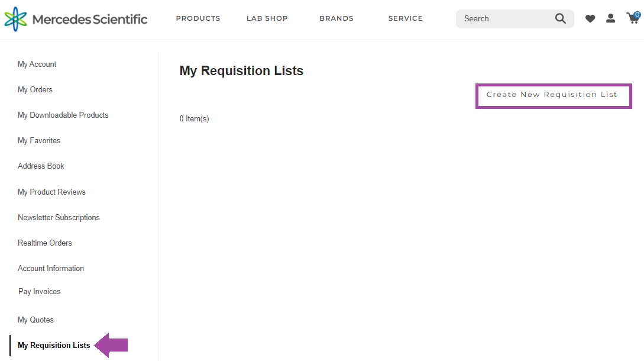Click the Create New Requisition List button
The height and width of the screenshot is (361, 644).
pyautogui.click(x=553, y=95)
